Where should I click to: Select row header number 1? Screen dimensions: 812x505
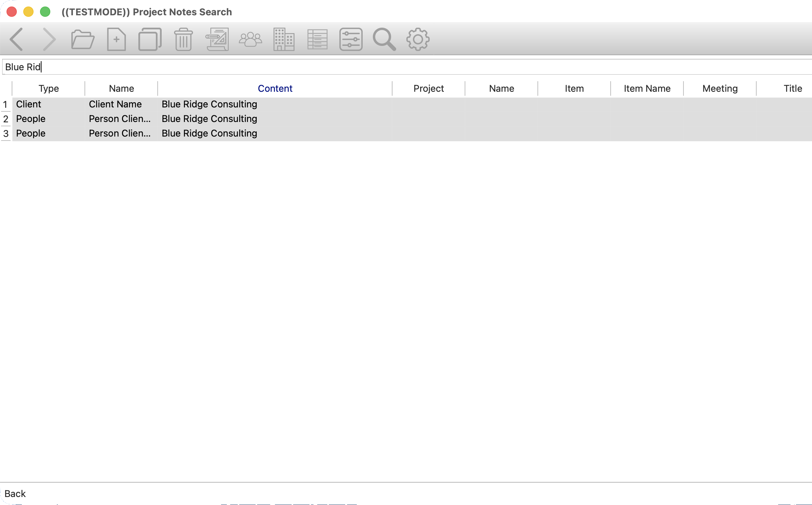(6, 104)
